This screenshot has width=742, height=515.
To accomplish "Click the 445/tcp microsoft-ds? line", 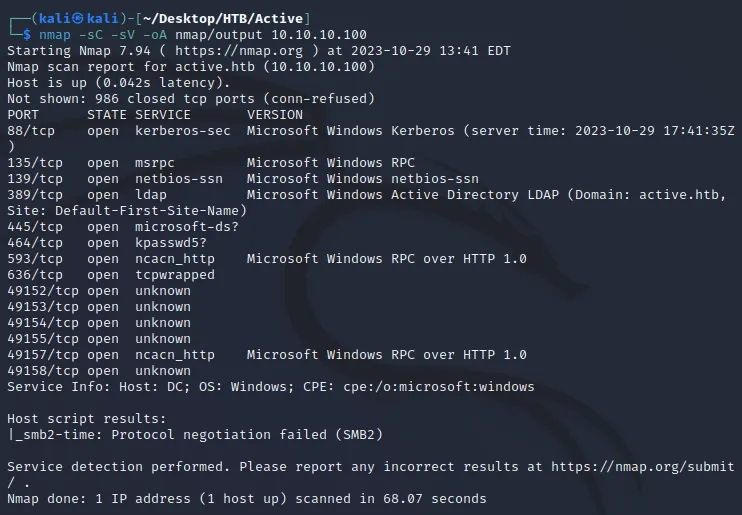I will pyautogui.click(x=123, y=227).
